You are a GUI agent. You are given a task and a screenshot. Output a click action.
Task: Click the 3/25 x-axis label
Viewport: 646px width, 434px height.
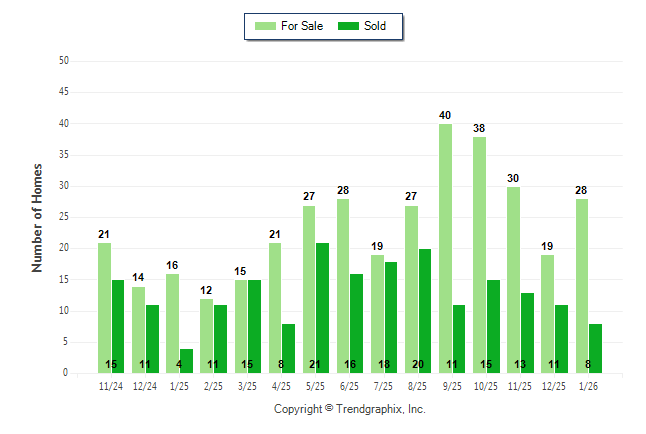click(x=247, y=384)
